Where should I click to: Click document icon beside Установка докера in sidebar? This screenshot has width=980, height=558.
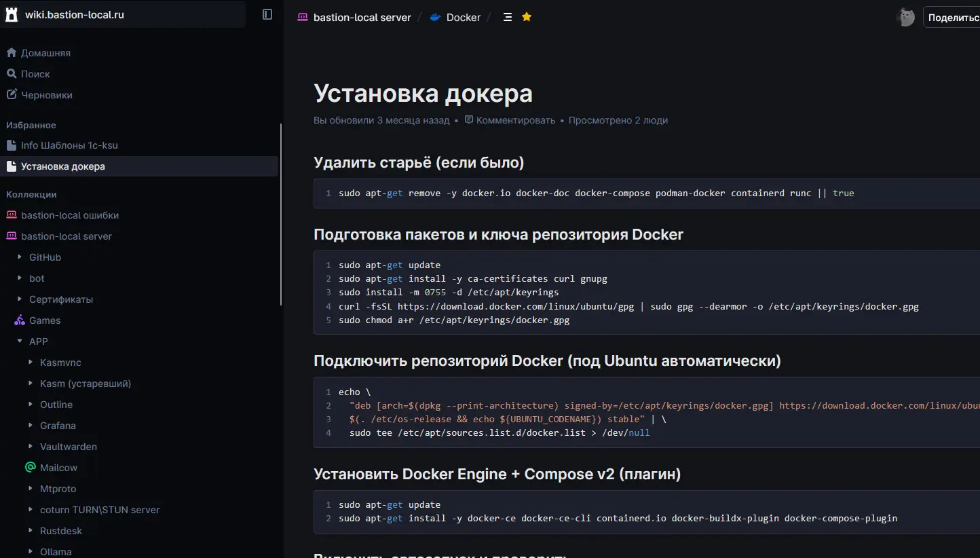pos(11,166)
